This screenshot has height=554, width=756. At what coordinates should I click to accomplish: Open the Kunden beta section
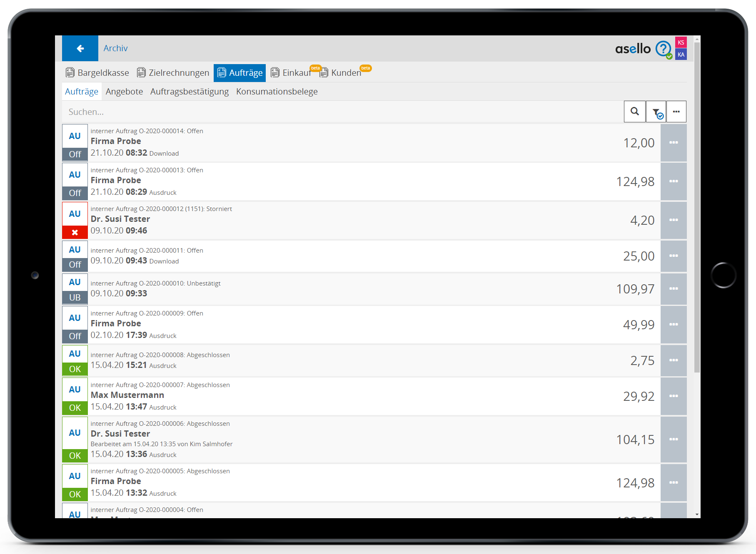pyautogui.click(x=341, y=73)
